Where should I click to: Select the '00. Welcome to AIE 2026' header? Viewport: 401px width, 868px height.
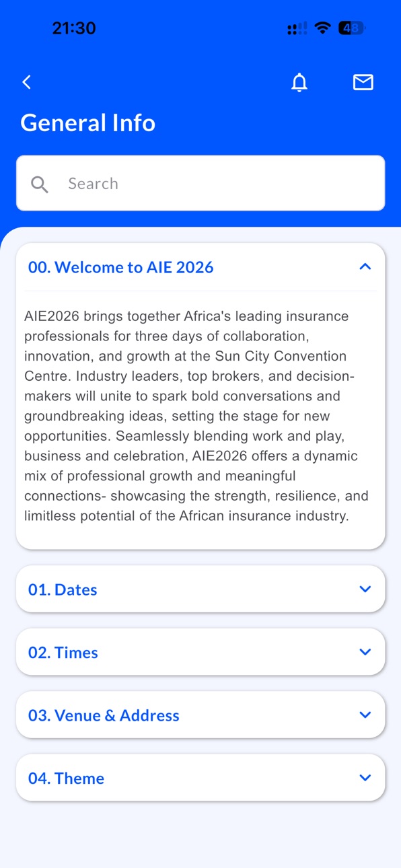tap(121, 267)
